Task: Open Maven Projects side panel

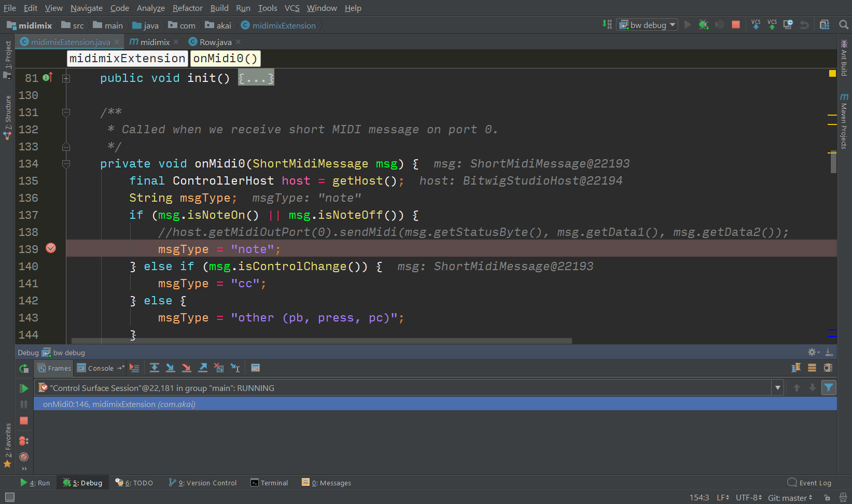Action: click(844, 121)
